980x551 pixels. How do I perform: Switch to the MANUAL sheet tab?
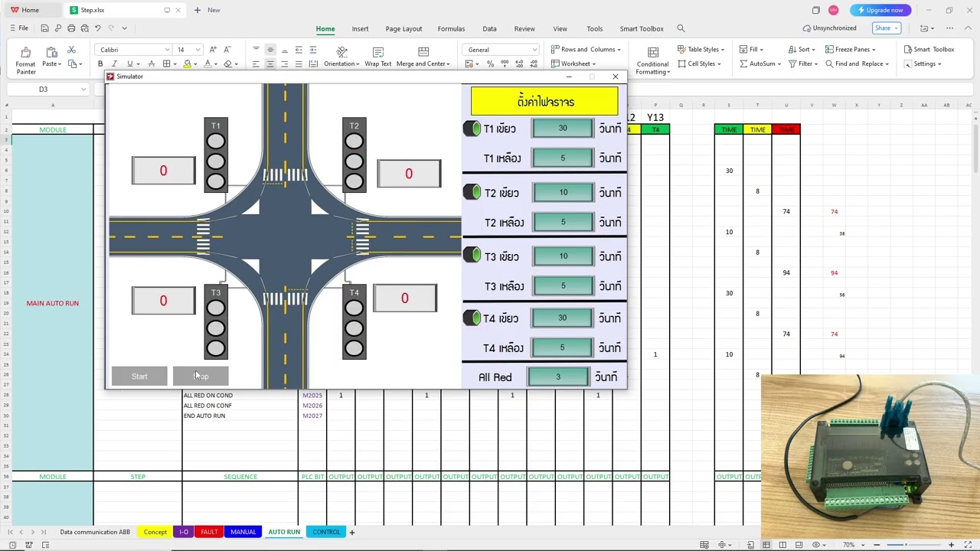point(243,532)
